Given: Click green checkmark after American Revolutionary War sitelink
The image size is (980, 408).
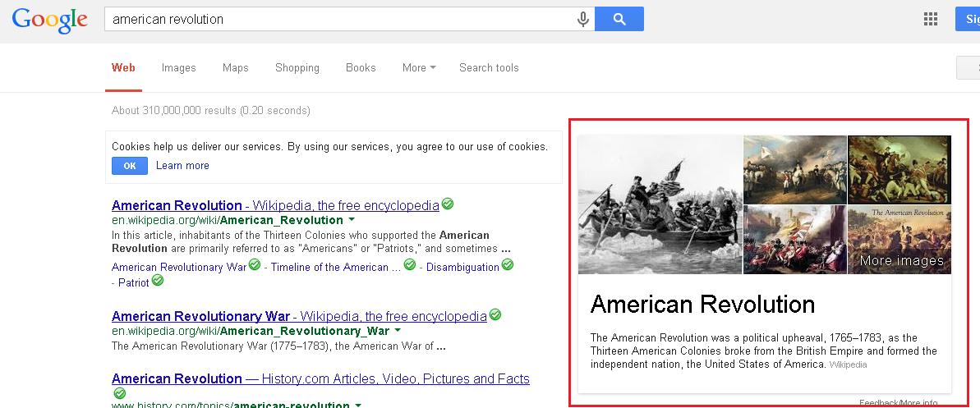Looking at the screenshot, I should pyautogui.click(x=255, y=265).
